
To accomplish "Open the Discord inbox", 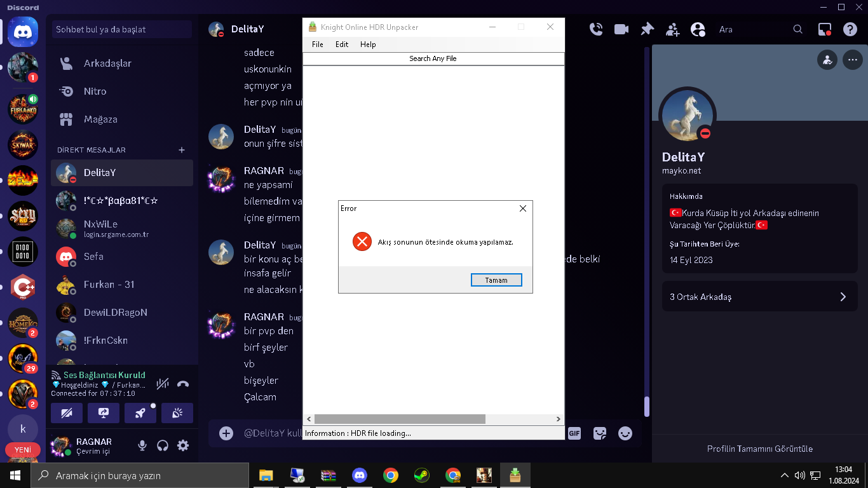I will [825, 29].
